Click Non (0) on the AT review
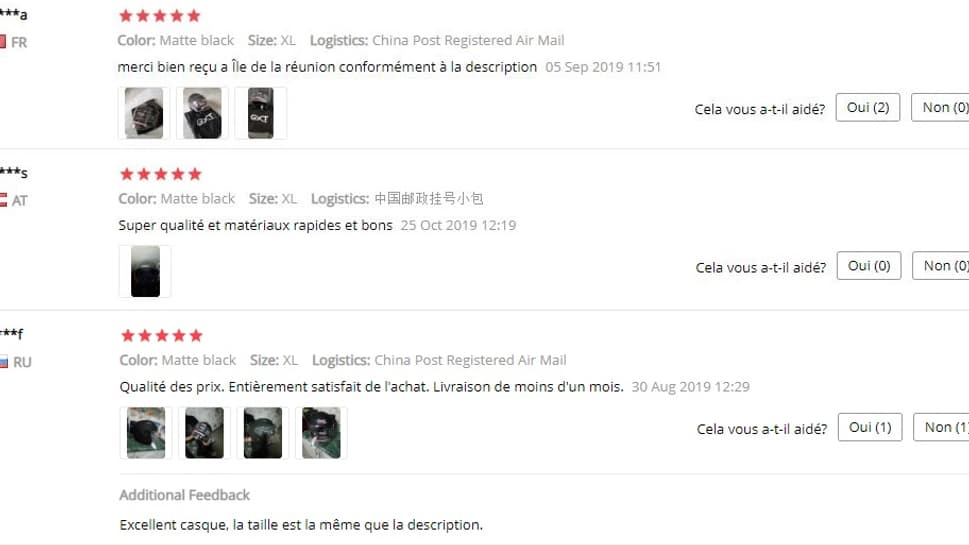 tap(941, 266)
